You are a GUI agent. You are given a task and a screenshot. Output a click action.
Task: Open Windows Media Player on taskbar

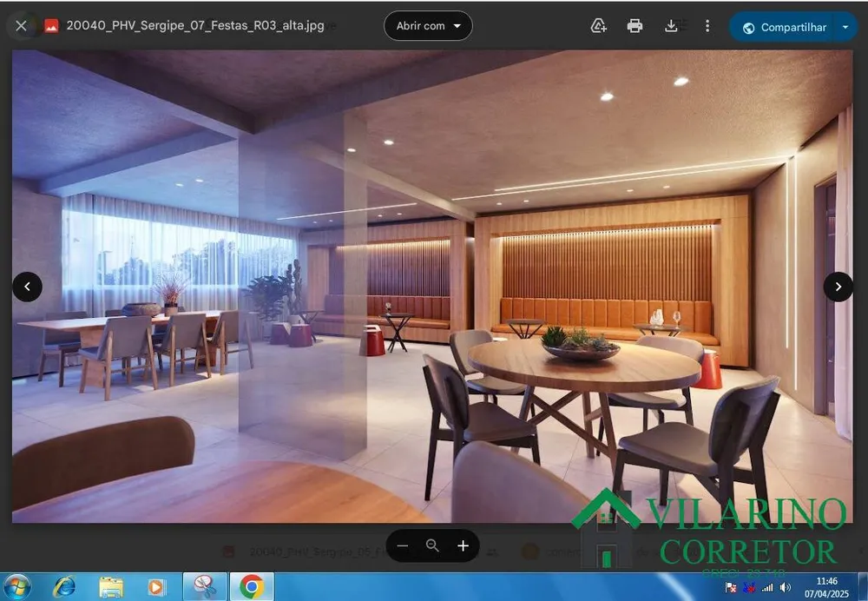point(156,587)
